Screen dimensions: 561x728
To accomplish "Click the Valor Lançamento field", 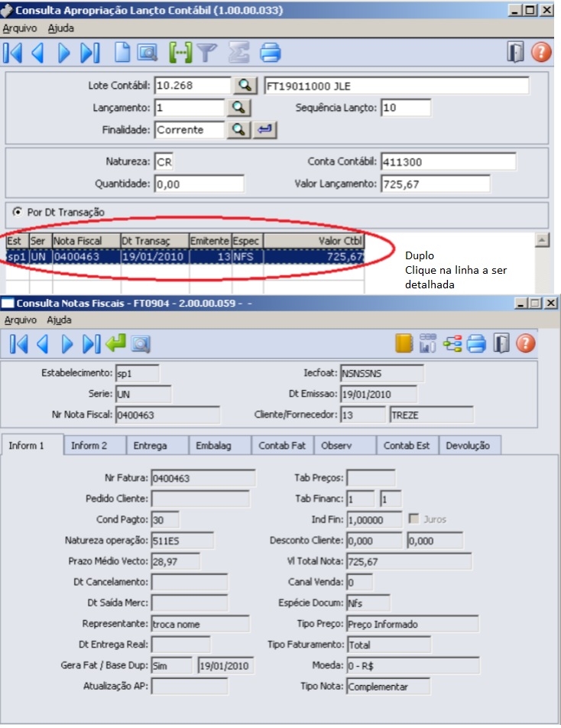I will click(x=435, y=184).
